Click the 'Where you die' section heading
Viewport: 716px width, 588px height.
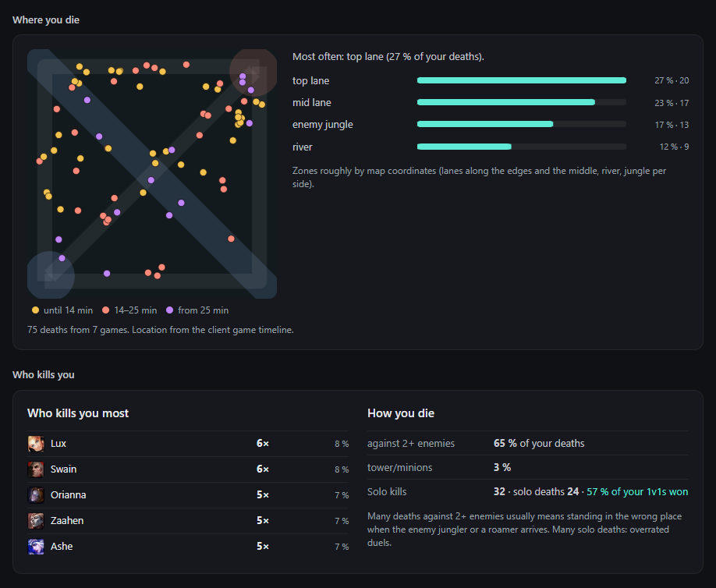coord(46,20)
